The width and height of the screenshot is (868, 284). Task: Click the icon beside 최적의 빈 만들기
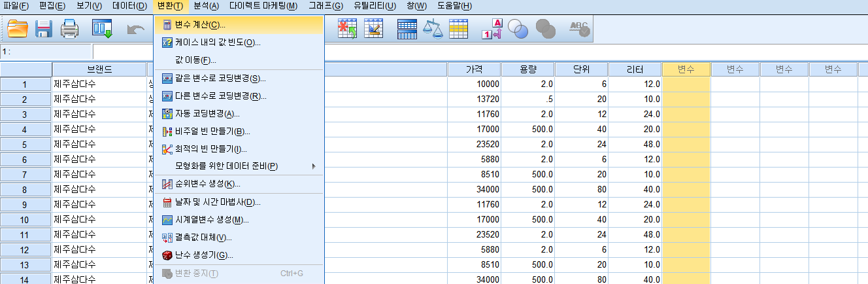(x=167, y=149)
